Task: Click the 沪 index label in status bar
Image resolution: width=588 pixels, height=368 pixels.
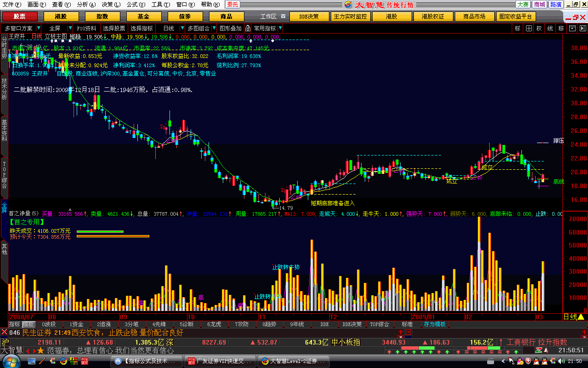Action: pyautogui.click(x=5, y=342)
